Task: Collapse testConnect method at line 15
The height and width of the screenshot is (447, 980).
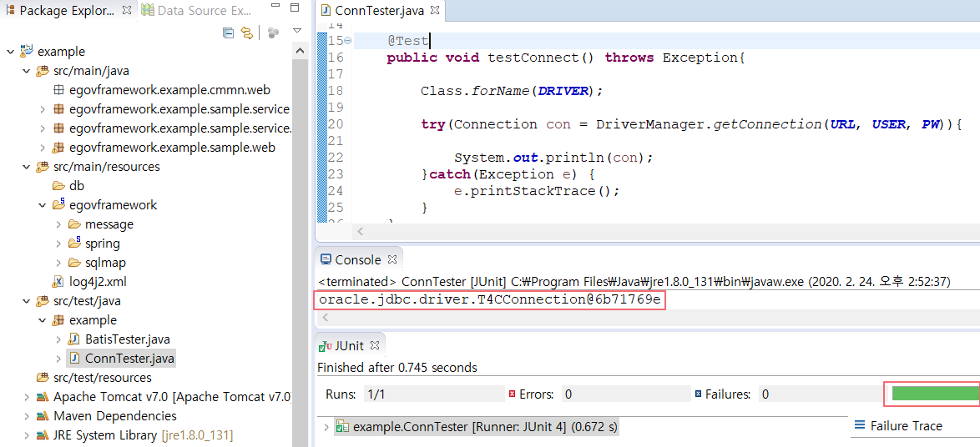Action: 347,41
